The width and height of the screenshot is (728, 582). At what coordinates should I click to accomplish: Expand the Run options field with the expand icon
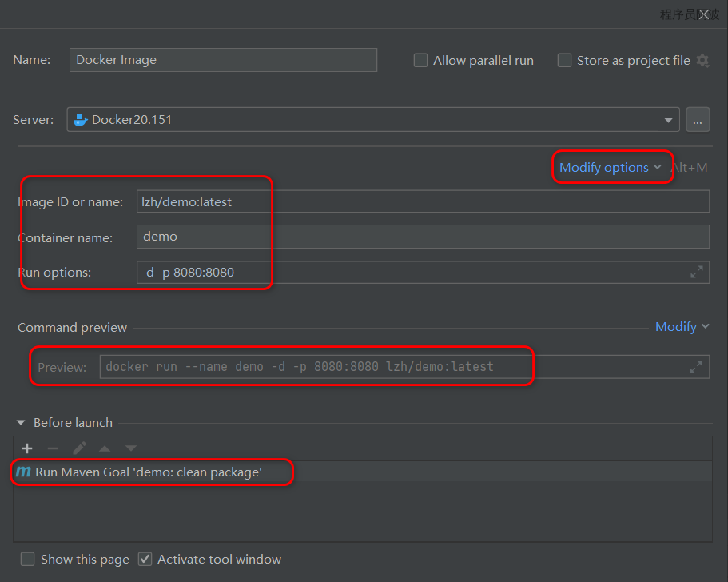point(697,273)
